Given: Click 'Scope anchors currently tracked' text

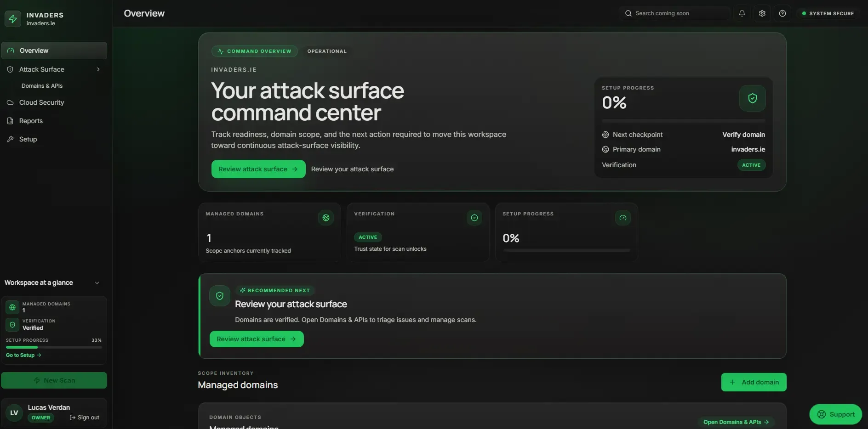Looking at the screenshot, I should coord(248,251).
